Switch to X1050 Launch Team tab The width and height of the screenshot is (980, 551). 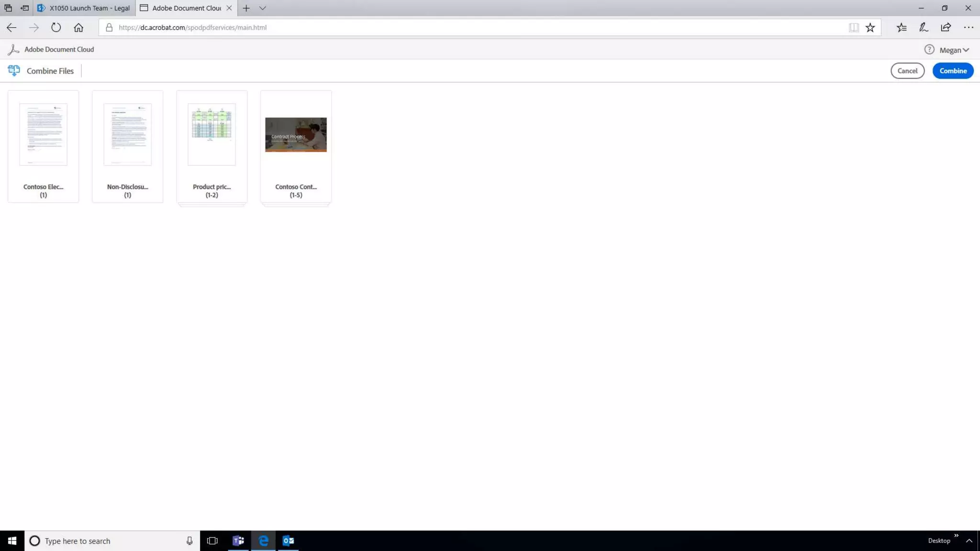click(x=84, y=8)
